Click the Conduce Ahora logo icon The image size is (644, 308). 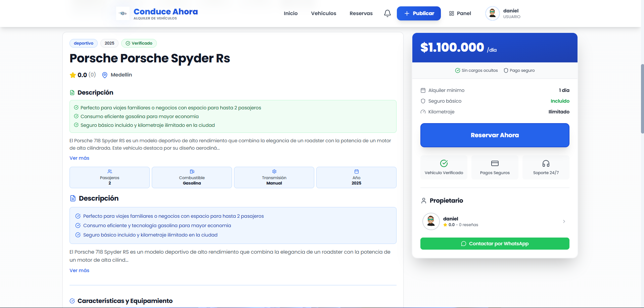click(x=123, y=13)
